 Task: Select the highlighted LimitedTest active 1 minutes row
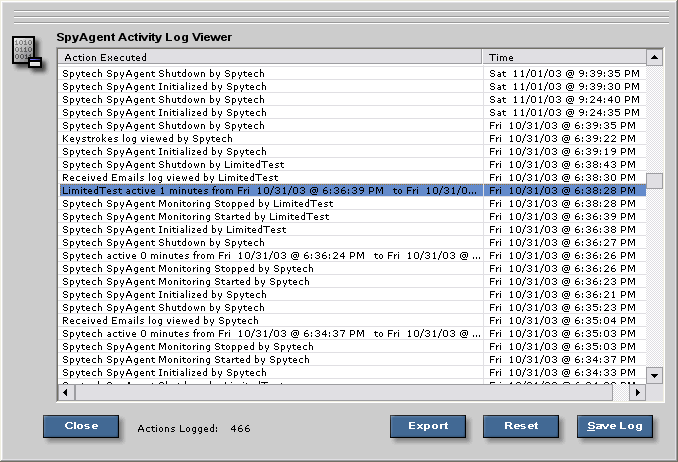(352, 190)
